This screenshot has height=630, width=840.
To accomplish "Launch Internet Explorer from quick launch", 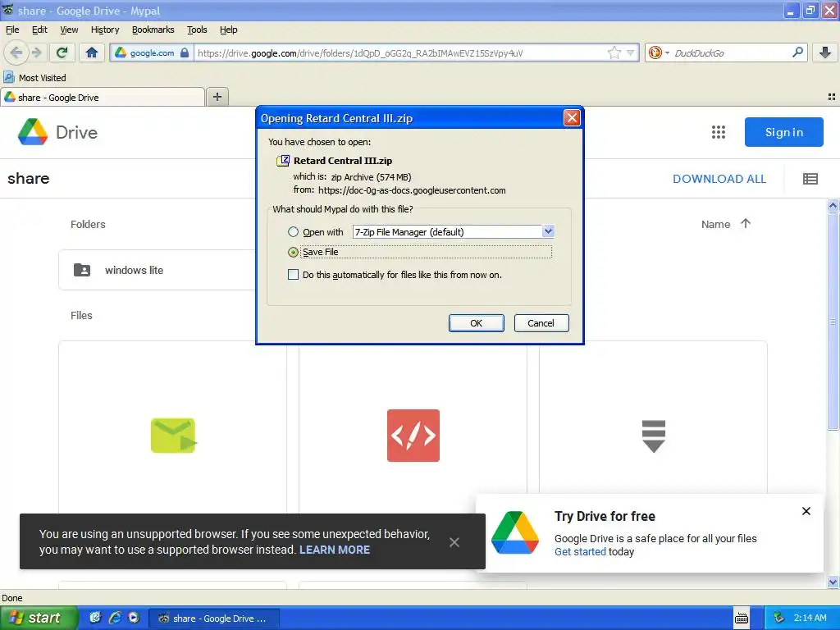I will click(x=115, y=618).
